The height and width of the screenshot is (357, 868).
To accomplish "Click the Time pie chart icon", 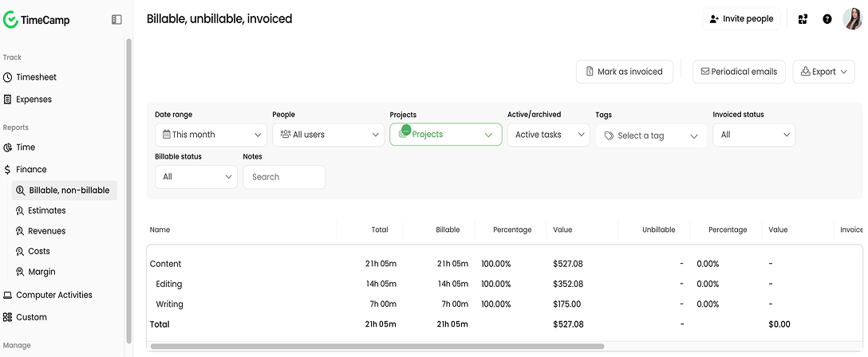I will (x=8, y=147).
